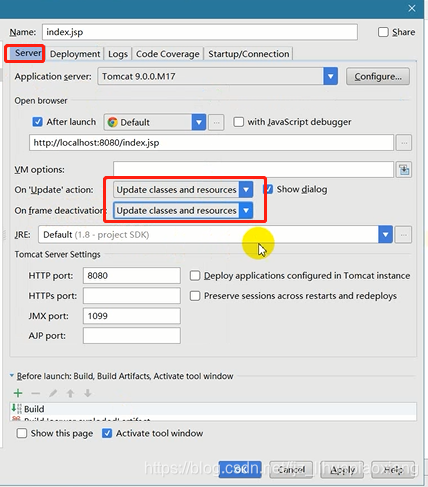Collapse the Before launch section

[x=12, y=376]
